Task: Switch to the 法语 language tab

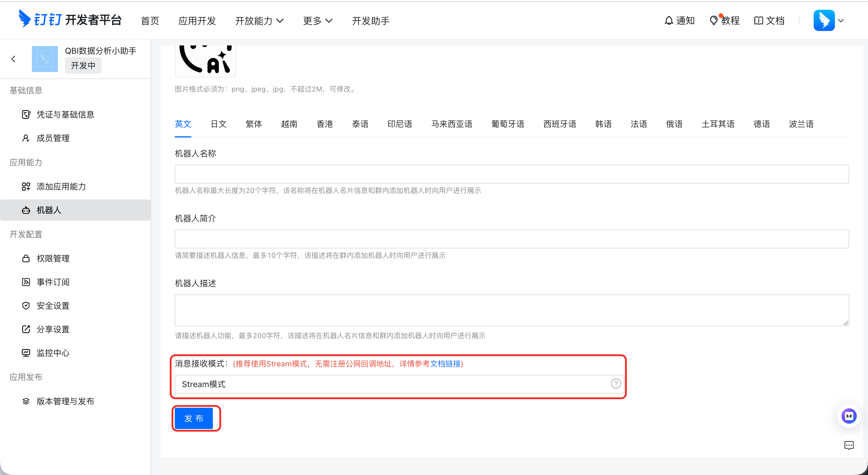Action: click(x=639, y=124)
